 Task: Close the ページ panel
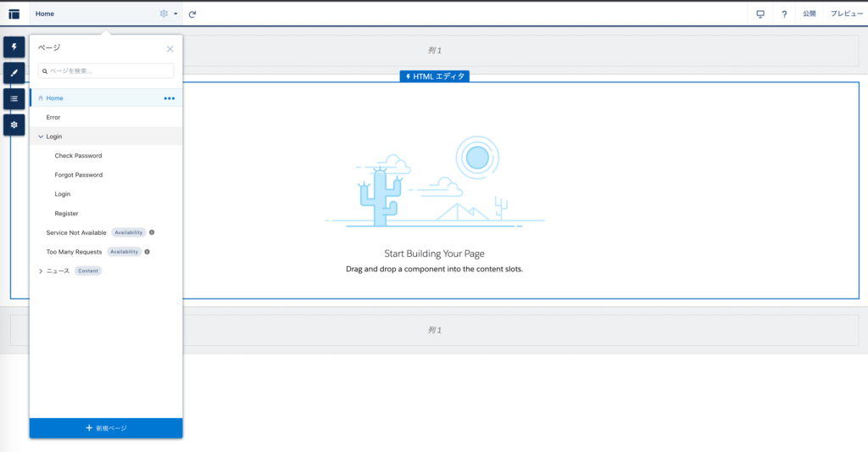click(170, 49)
